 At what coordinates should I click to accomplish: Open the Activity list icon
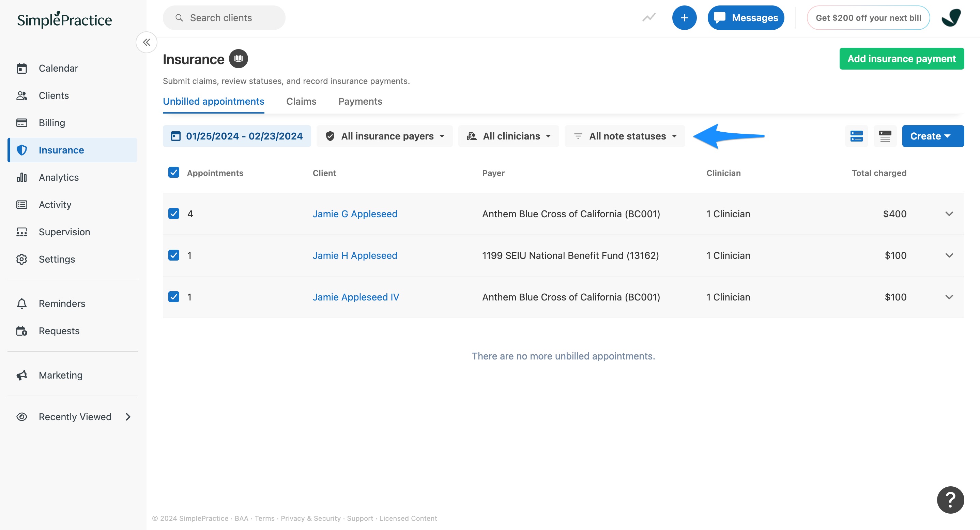(22, 204)
